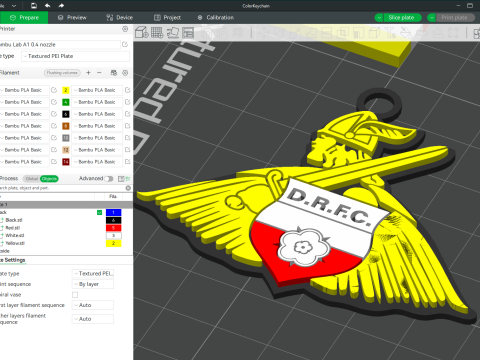
Task: Toggle the green printable checkbox in object list
Action: [x=99, y=212]
